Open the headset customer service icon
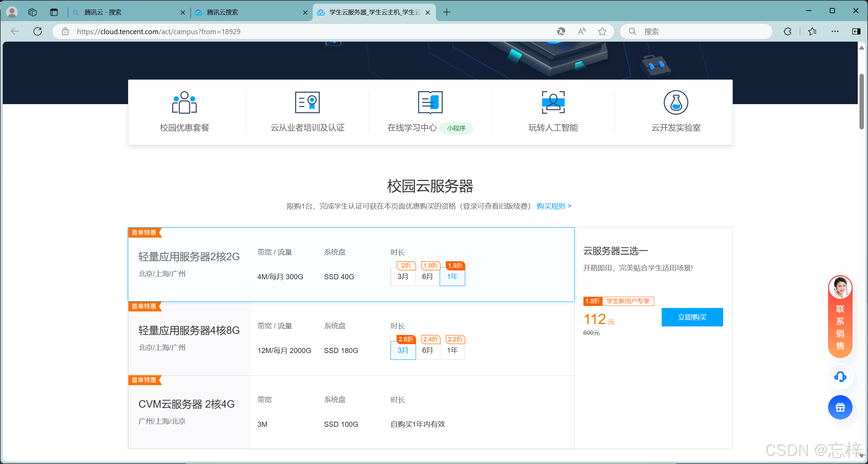This screenshot has width=868, height=464. (840, 377)
